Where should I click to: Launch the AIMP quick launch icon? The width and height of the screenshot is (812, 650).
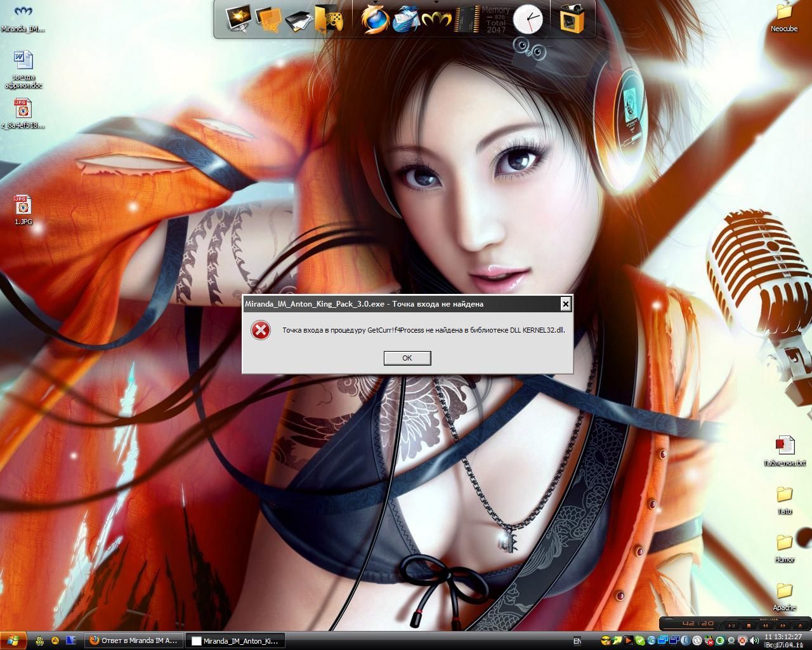(x=55, y=641)
